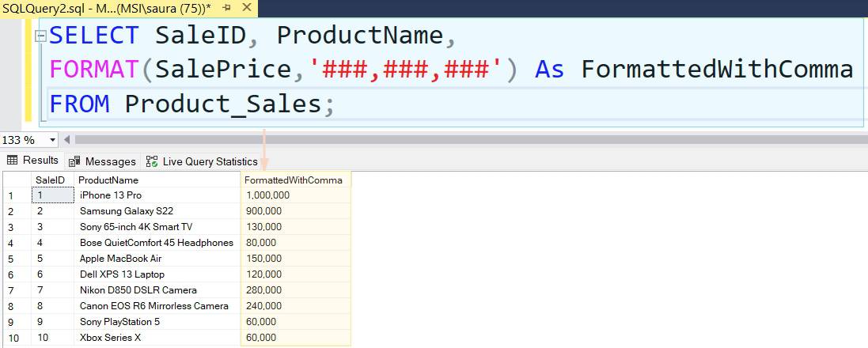The width and height of the screenshot is (868, 348).
Task: Click the FORMAT function in the query
Action: pyautogui.click(x=93, y=70)
